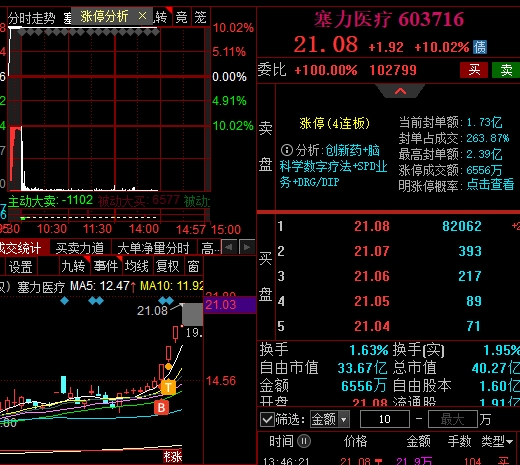This screenshot has height=465, width=520.
Task: Click the info icon beside 分析
Action: (x=287, y=150)
